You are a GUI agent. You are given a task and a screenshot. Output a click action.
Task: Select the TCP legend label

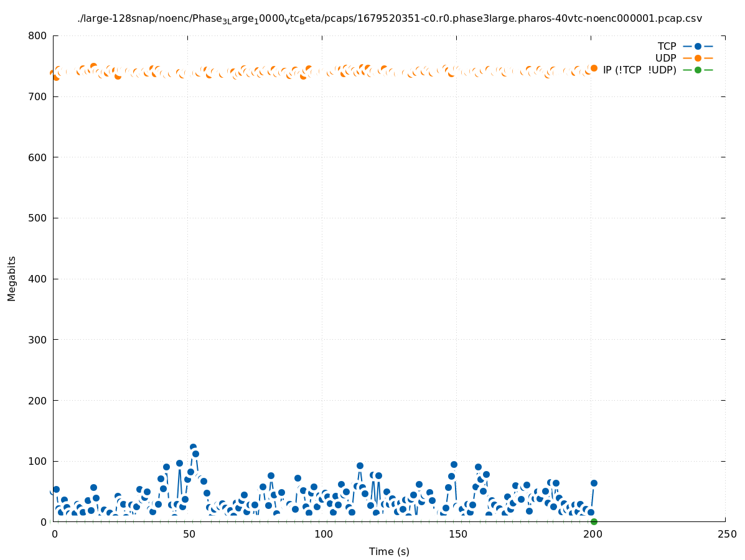(667, 46)
